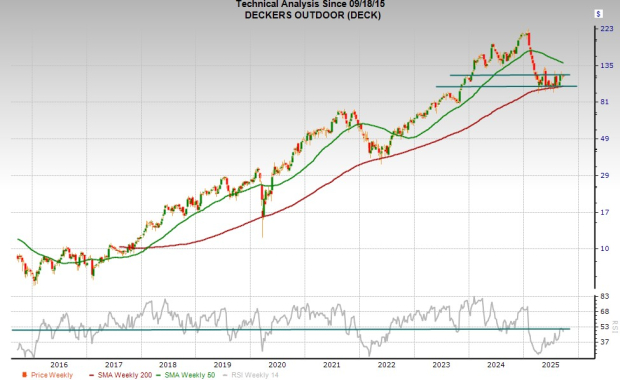
Task: Click the vertical RSI label beside lower panel
Action: point(615,327)
